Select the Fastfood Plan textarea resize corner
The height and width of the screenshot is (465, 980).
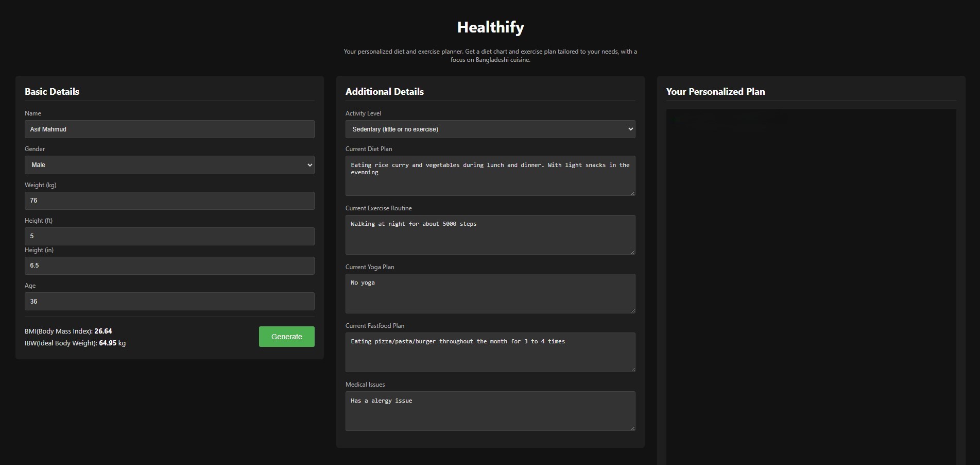[x=632, y=369]
